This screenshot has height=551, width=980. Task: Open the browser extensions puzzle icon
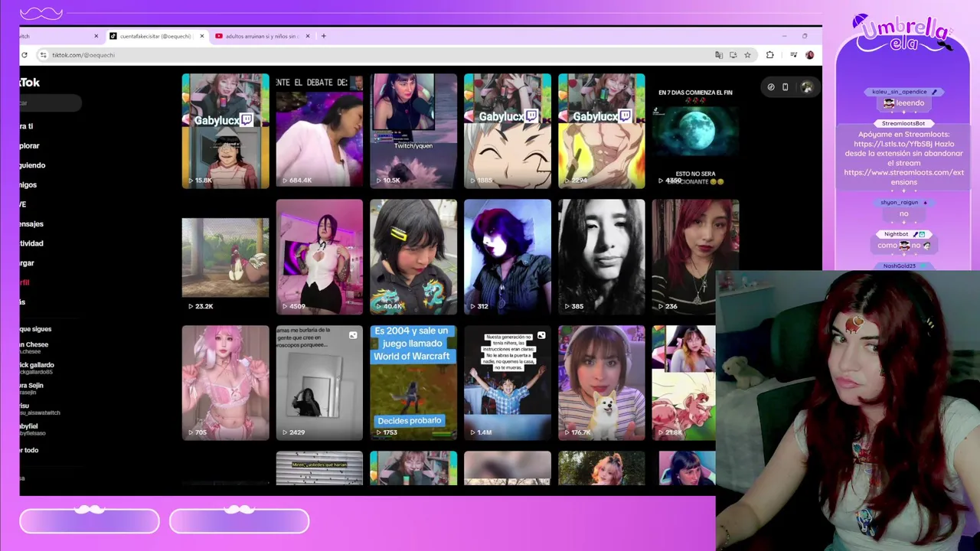[x=769, y=55]
